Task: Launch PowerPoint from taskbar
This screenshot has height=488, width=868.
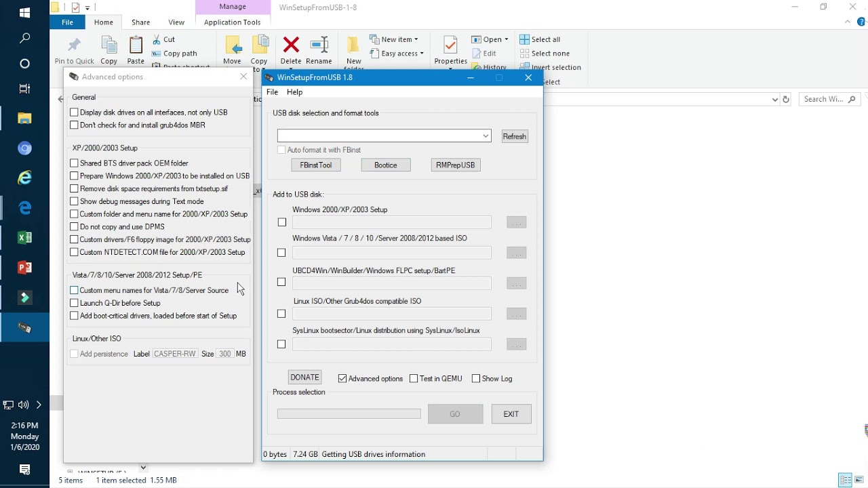Action: [x=24, y=267]
